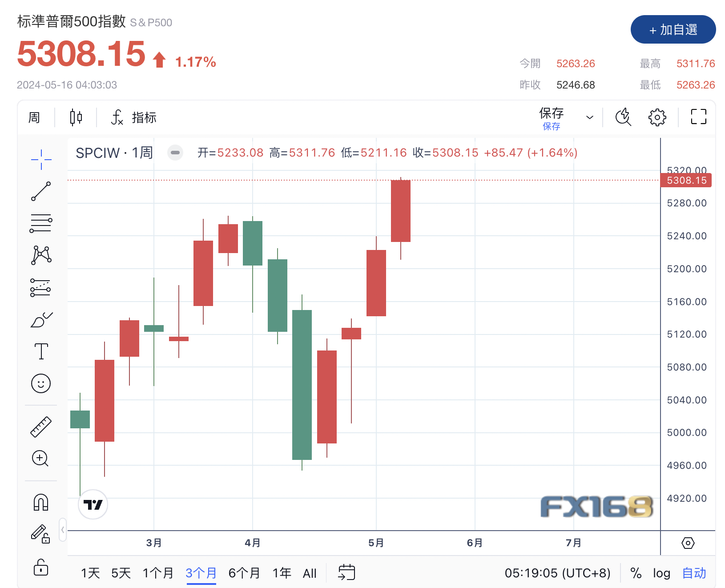Select the trend line drawing tool
The width and height of the screenshot is (725, 588).
(x=41, y=191)
